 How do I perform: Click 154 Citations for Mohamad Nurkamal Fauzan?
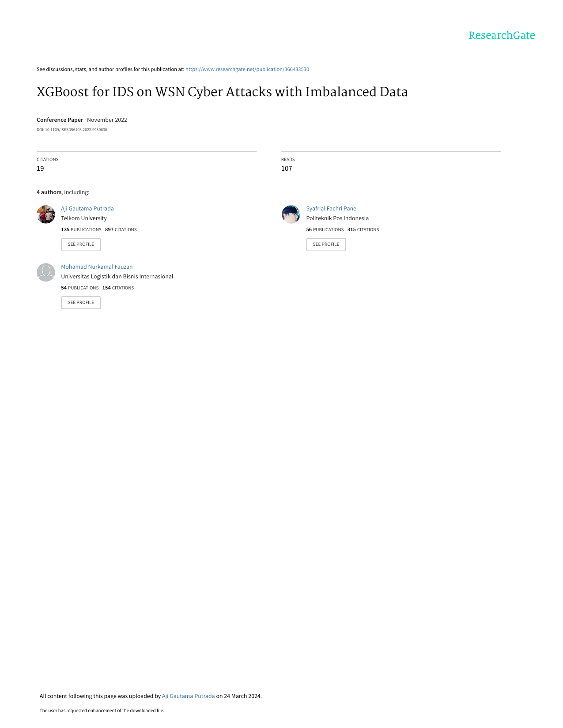(118, 288)
